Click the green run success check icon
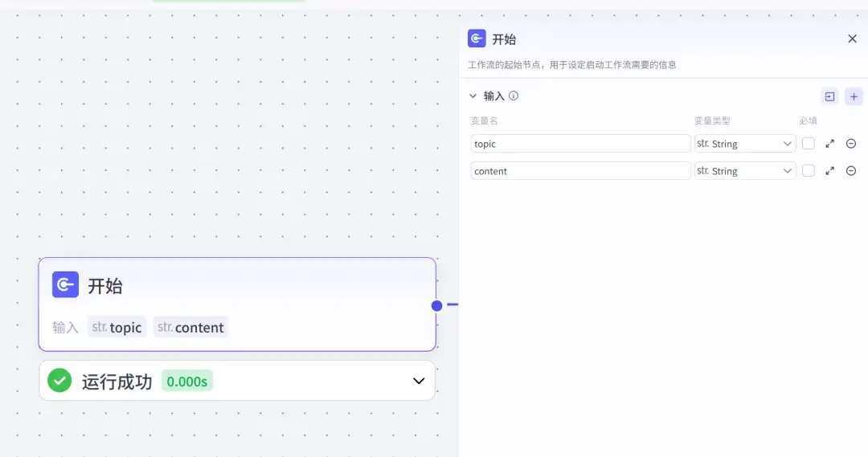868x457 pixels. [59, 381]
